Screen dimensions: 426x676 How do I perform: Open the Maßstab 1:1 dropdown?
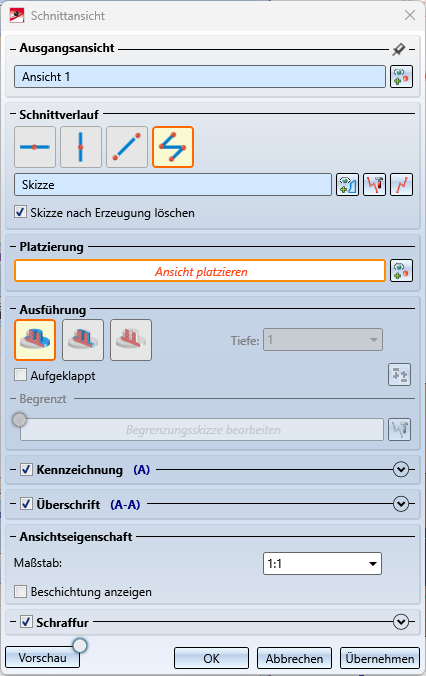pyautogui.click(x=322, y=563)
